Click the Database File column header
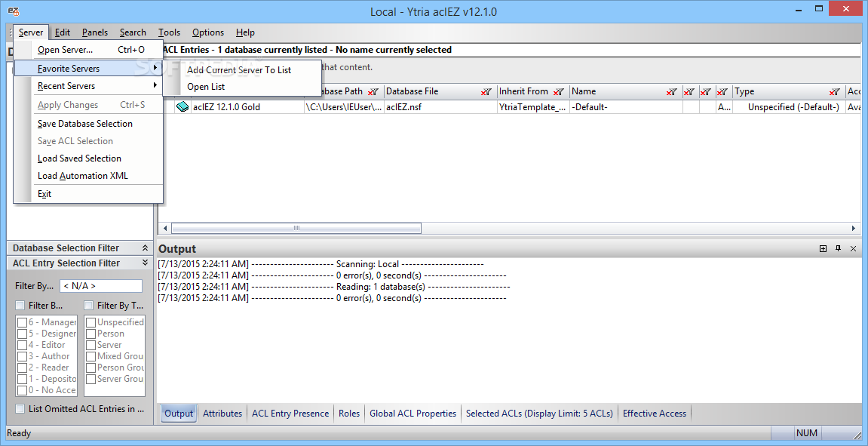 coord(440,92)
